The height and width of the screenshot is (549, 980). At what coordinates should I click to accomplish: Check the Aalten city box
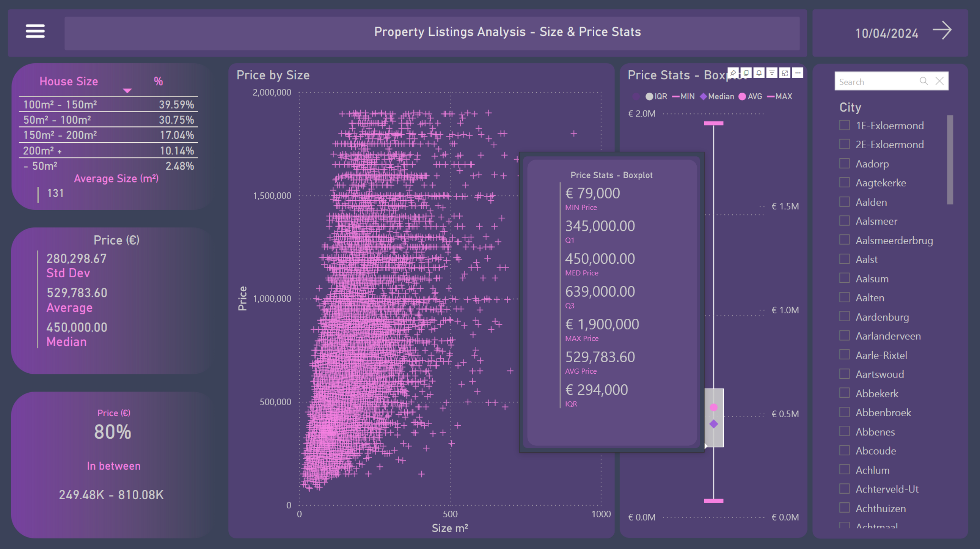[844, 297]
